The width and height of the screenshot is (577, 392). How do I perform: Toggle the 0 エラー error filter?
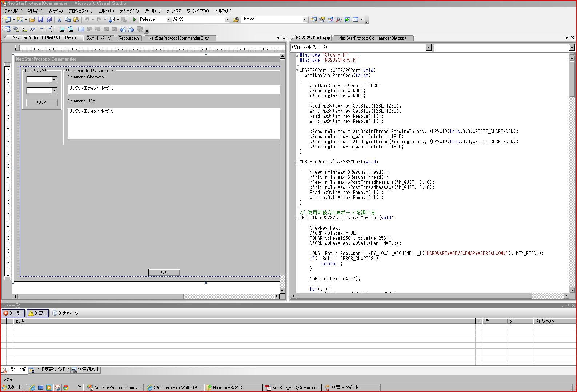coord(13,313)
